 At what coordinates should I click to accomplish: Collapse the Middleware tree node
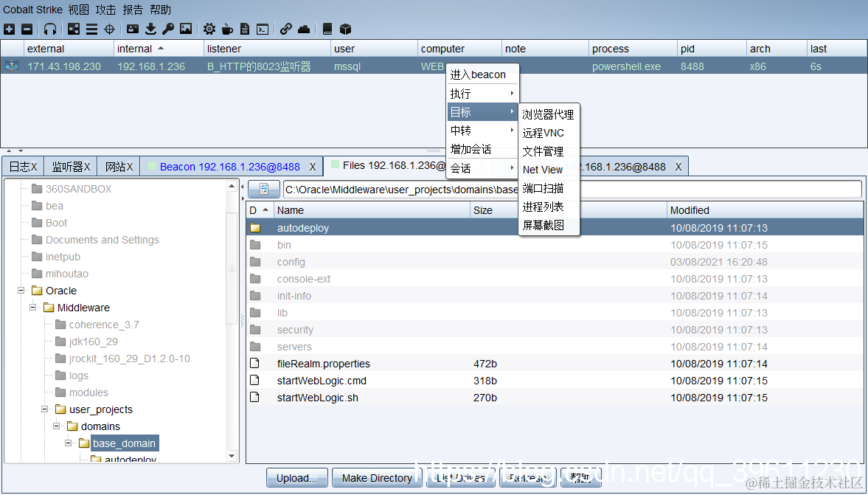point(33,308)
